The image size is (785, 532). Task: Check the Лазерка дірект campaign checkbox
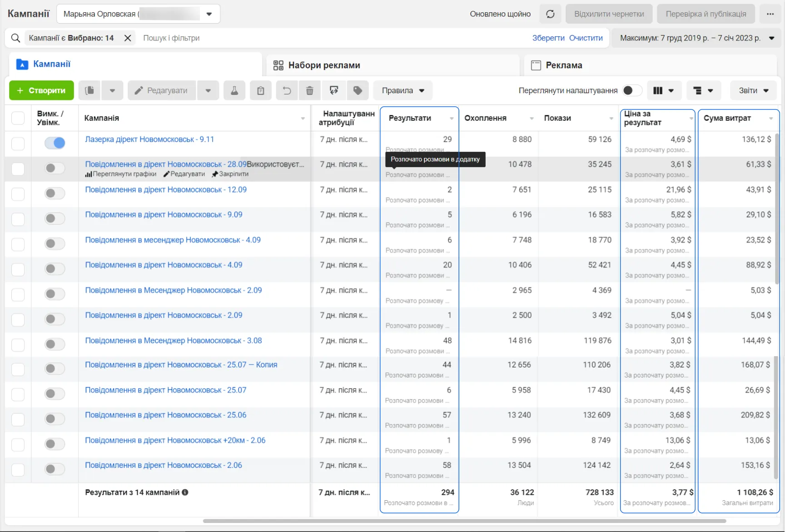pyautogui.click(x=18, y=144)
